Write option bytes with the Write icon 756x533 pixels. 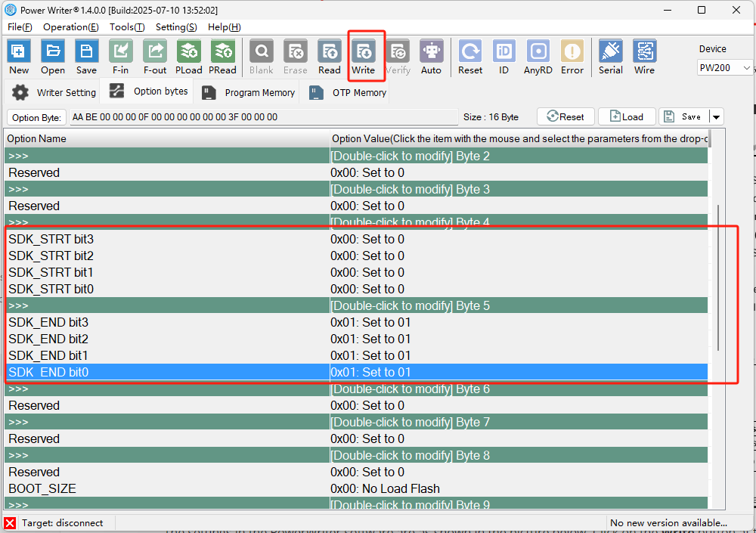363,57
